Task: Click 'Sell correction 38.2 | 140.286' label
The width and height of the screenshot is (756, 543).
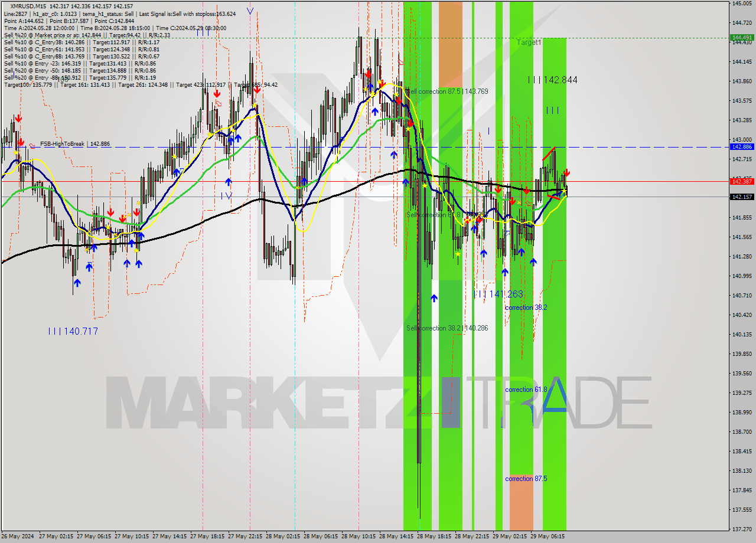Action: pos(447,328)
